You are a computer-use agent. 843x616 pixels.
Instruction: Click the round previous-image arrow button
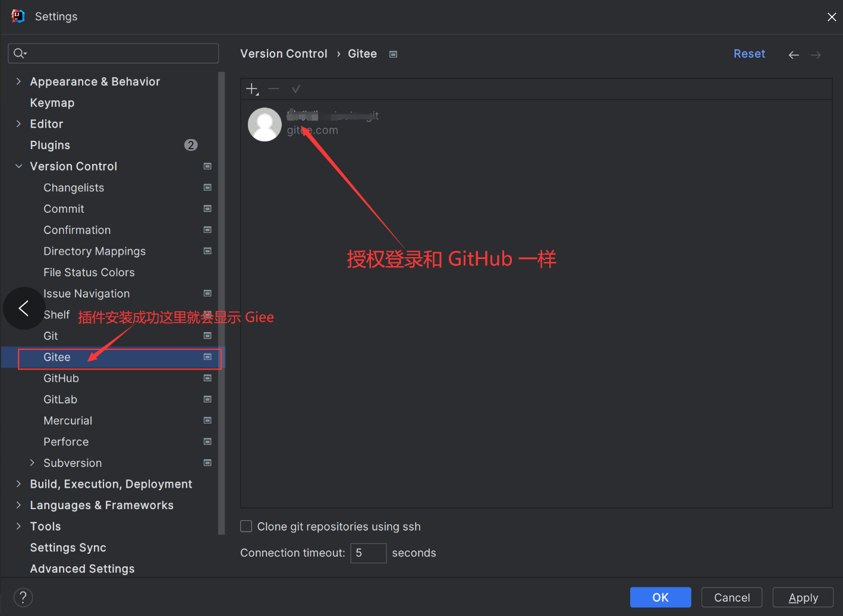pos(24,308)
